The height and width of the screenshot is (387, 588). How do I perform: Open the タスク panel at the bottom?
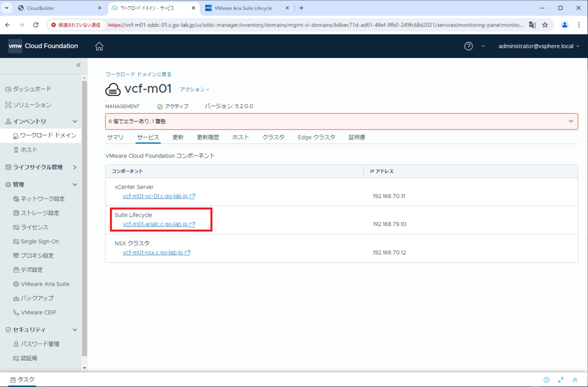22,380
